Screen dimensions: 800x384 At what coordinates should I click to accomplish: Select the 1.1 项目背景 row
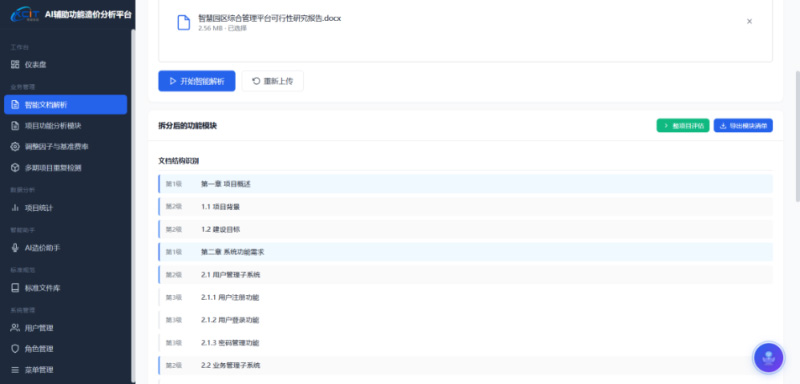click(x=465, y=207)
